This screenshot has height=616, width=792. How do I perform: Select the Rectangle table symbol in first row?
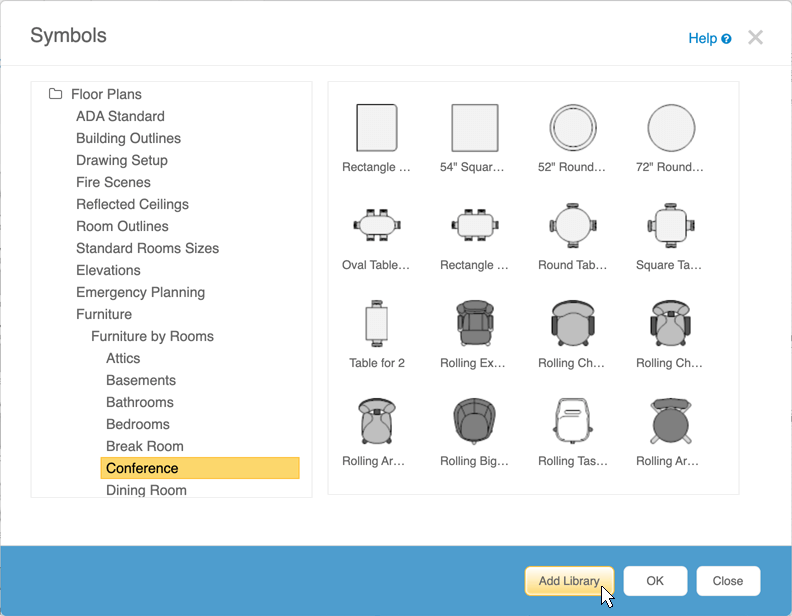pyautogui.click(x=377, y=128)
